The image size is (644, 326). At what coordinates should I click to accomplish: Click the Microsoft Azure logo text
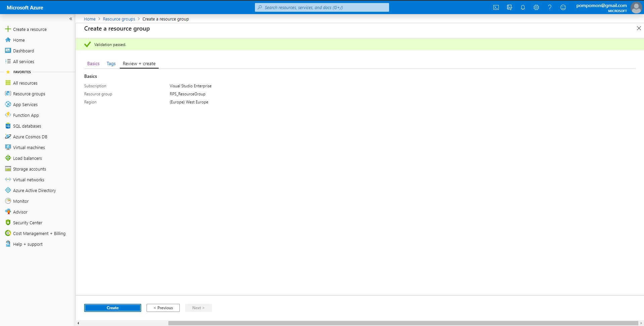tap(25, 7)
